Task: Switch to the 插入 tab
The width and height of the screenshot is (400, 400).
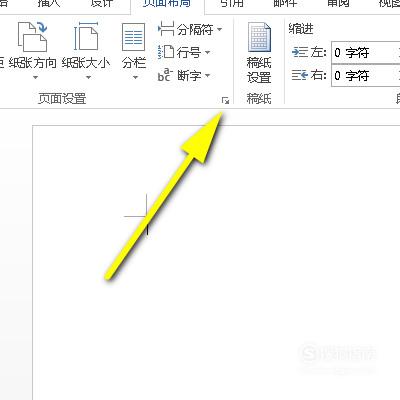Action: tap(49, 4)
